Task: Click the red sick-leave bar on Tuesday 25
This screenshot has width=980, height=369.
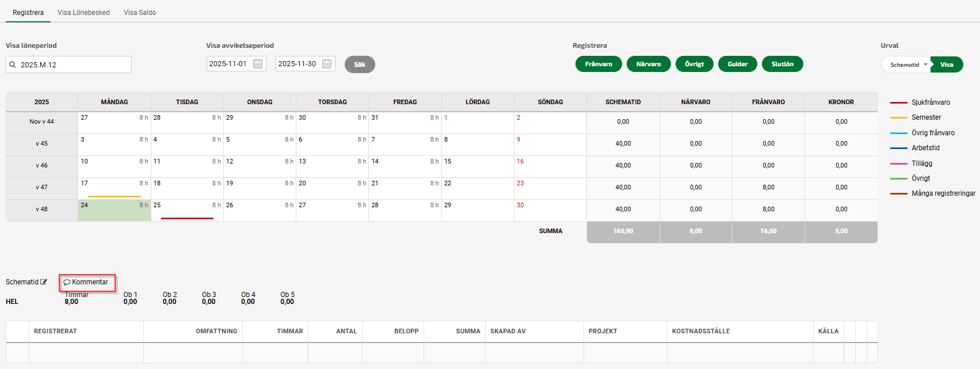Action: (187, 218)
